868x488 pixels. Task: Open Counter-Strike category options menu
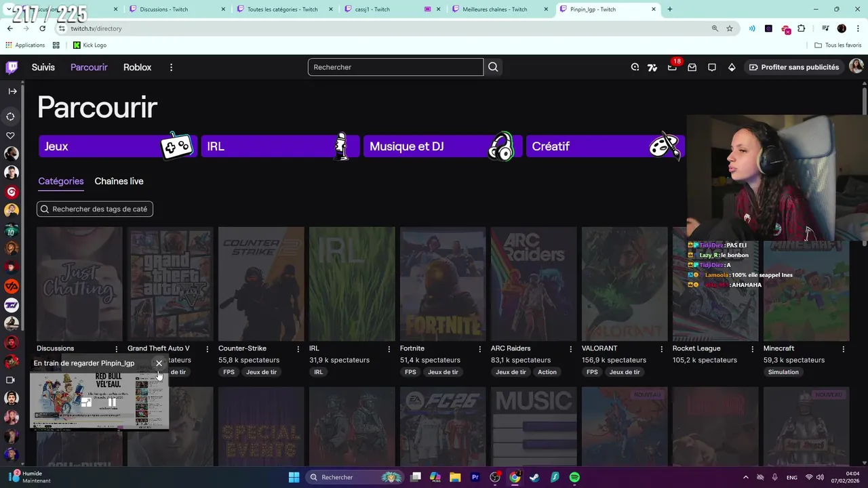tap(298, 349)
